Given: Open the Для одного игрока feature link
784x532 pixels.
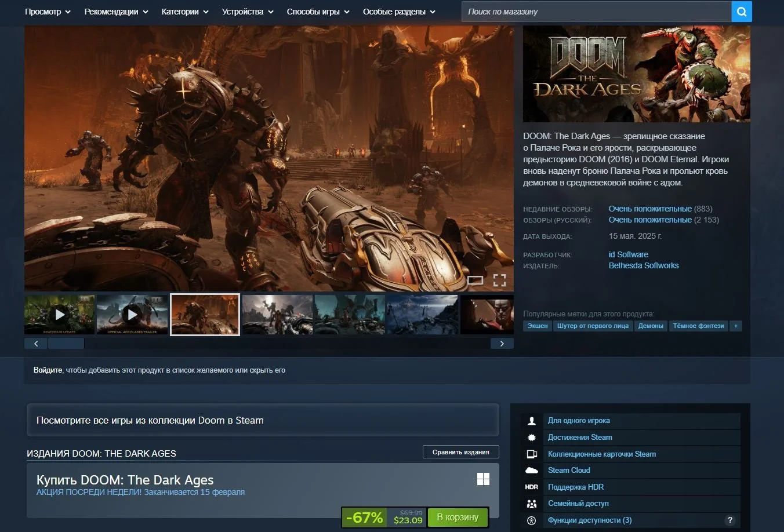Looking at the screenshot, I should click(579, 421).
